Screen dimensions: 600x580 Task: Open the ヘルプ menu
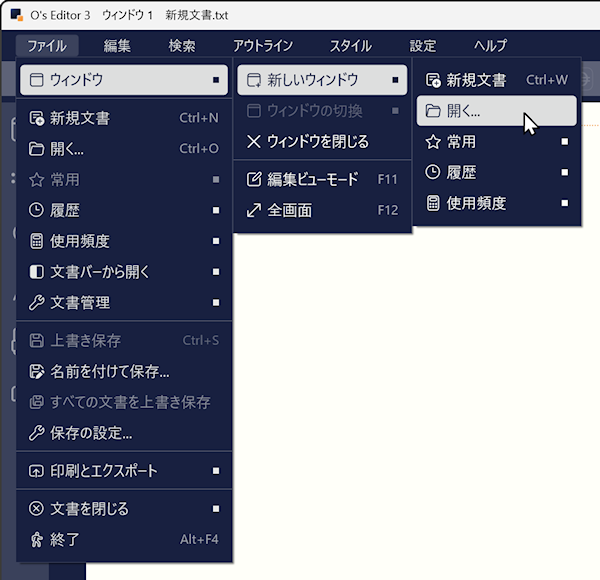tap(490, 45)
